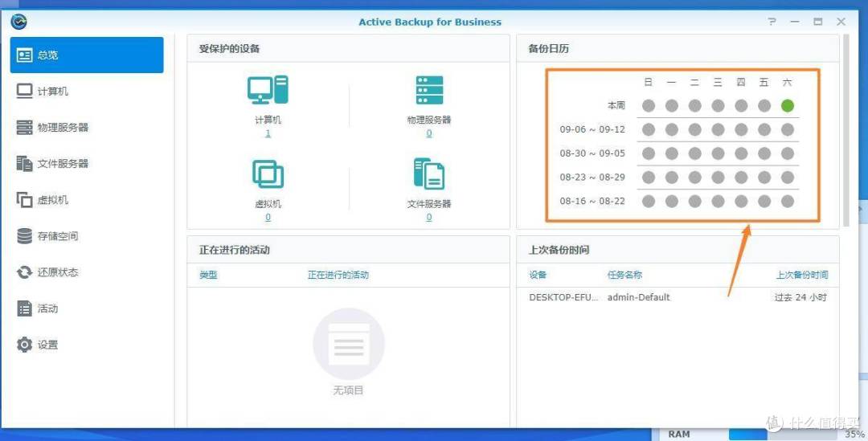Click the 受保护的设备 panel title
Image resolution: width=868 pixels, height=441 pixels.
[229, 49]
